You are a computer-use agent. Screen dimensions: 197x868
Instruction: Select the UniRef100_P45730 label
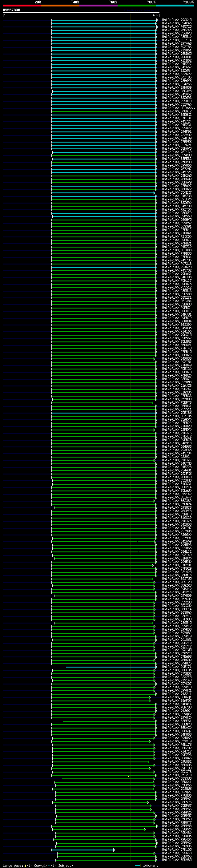[177, 206]
